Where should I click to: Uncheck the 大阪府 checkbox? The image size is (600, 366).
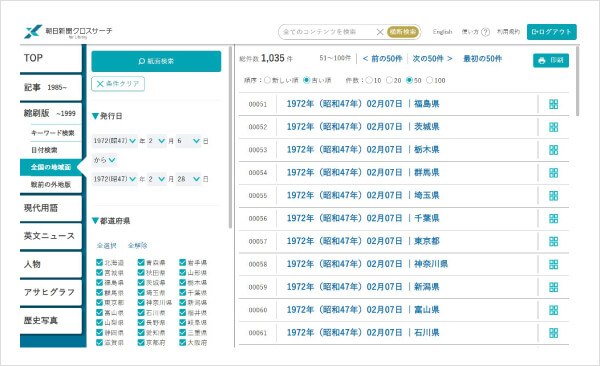pyautogui.click(x=183, y=342)
